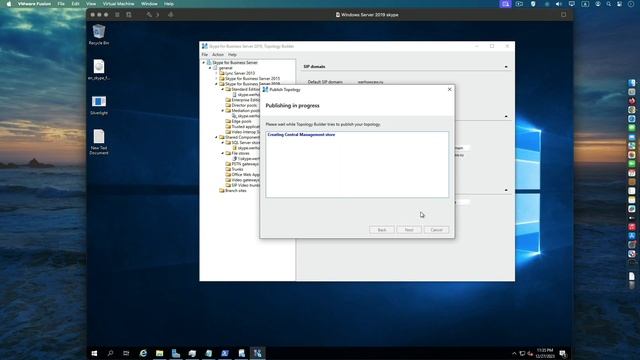Click the tray network icon
Image resolution: width=640 pixels, height=360 pixels.
pyautogui.click(x=522, y=353)
